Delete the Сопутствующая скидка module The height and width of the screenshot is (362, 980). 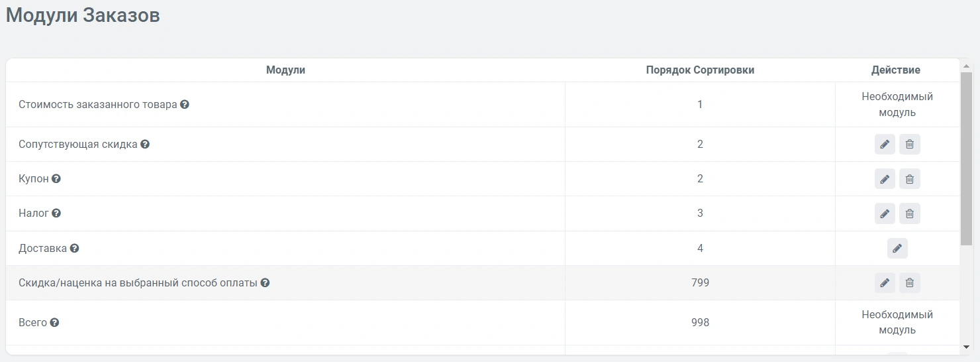coord(910,145)
